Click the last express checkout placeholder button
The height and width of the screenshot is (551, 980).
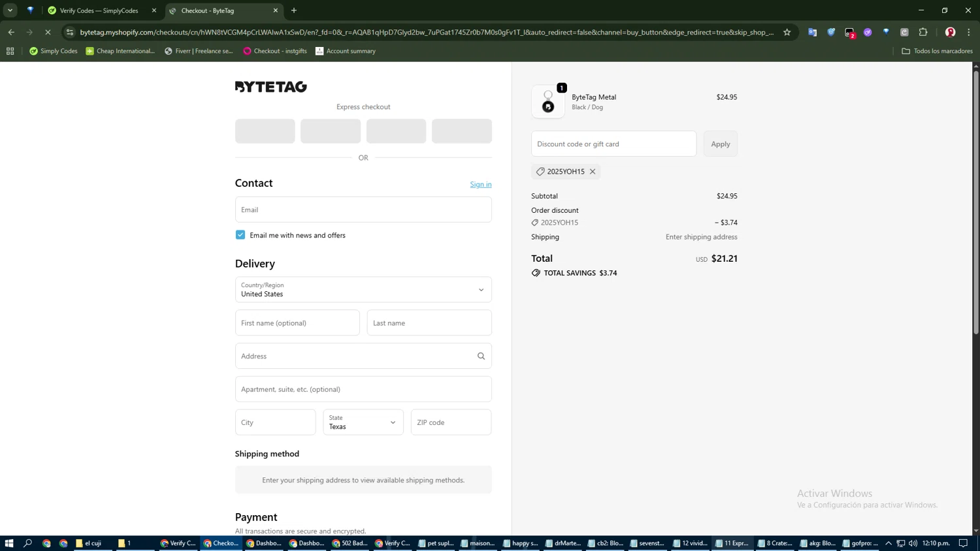[462, 131]
